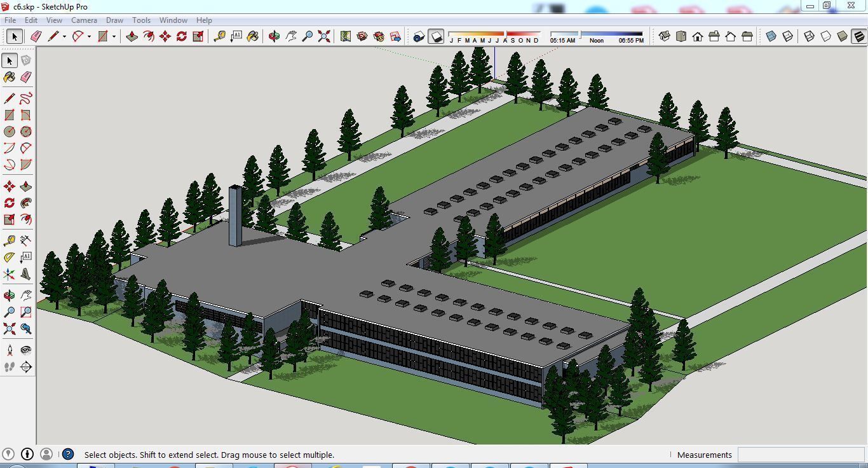Open the Camera menu

(x=84, y=20)
